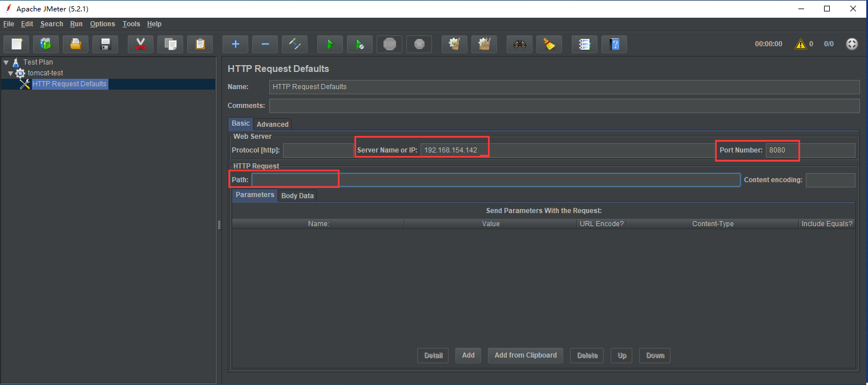Open the Run menu
The width and height of the screenshot is (868, 385).
(x=76, y=24)
